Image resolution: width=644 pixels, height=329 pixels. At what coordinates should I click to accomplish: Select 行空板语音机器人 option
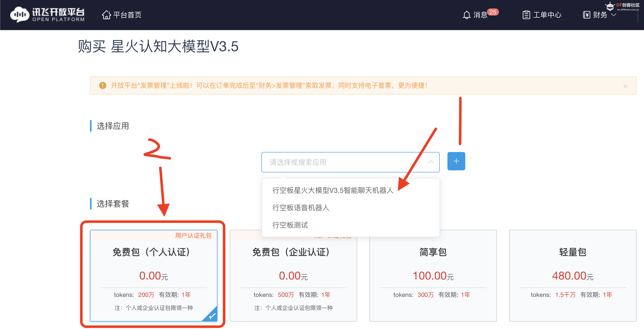[x=351, y=208]
